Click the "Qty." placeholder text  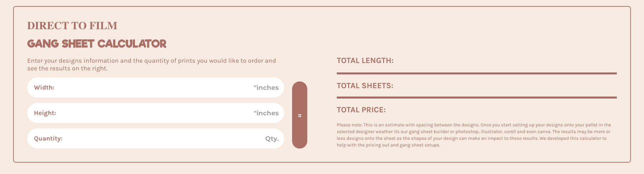272,139
